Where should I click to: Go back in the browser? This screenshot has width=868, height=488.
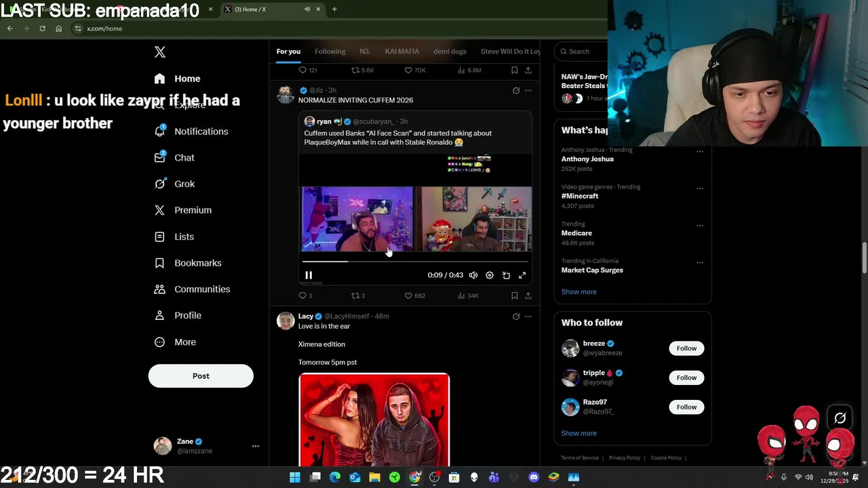[x=10, y=28]
